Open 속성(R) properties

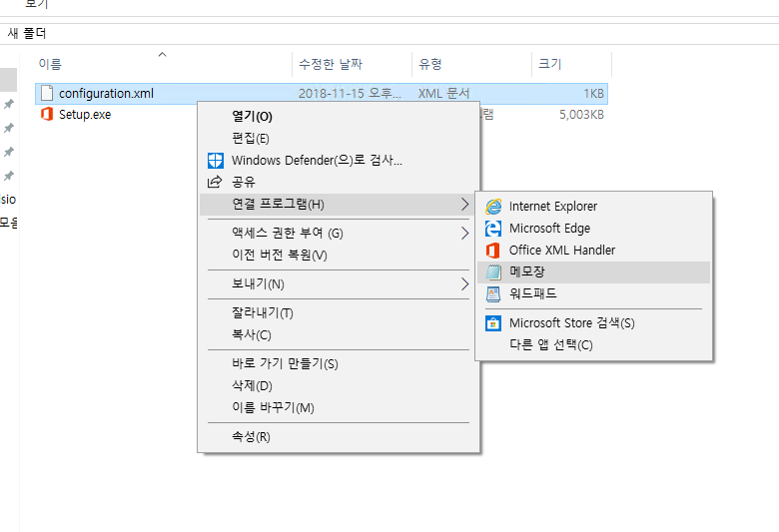pyautogui.click(x=339, y=436)
